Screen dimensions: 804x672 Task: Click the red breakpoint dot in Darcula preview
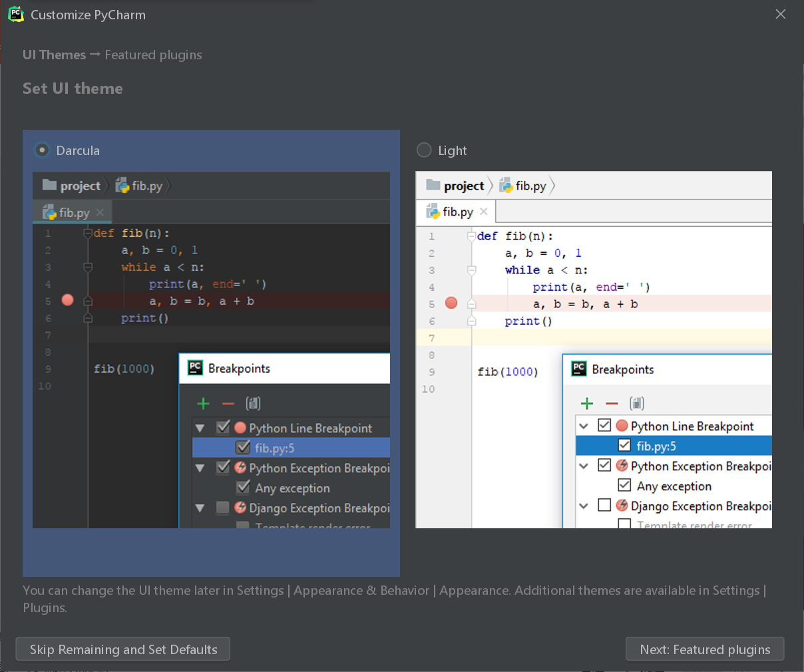click(x=67, y=300)
